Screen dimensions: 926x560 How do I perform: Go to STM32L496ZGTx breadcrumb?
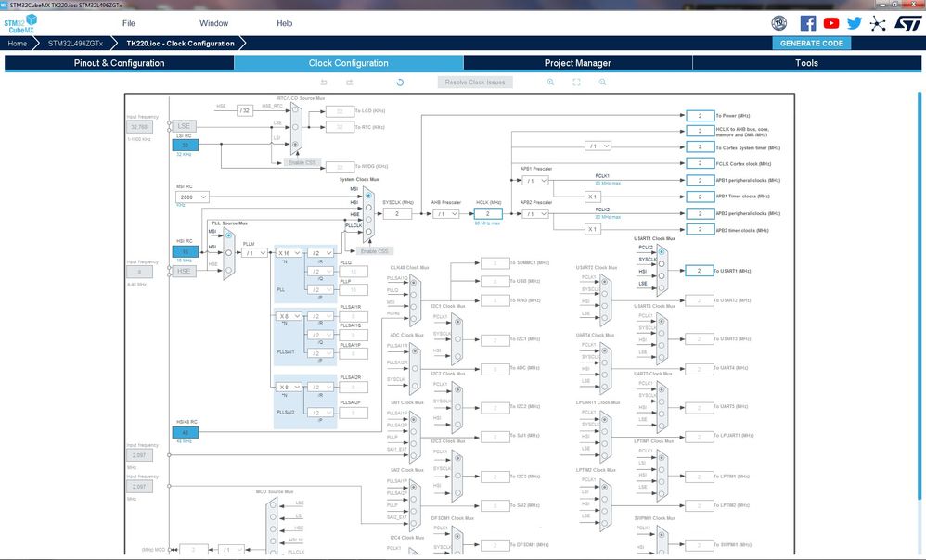click(x=75, y=43)
